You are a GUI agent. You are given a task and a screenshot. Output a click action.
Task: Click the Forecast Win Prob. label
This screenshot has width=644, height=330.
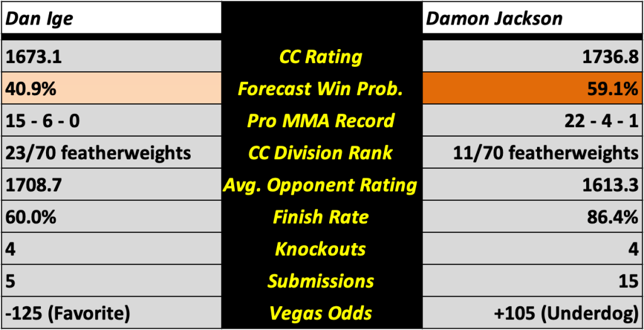[321, 89]
